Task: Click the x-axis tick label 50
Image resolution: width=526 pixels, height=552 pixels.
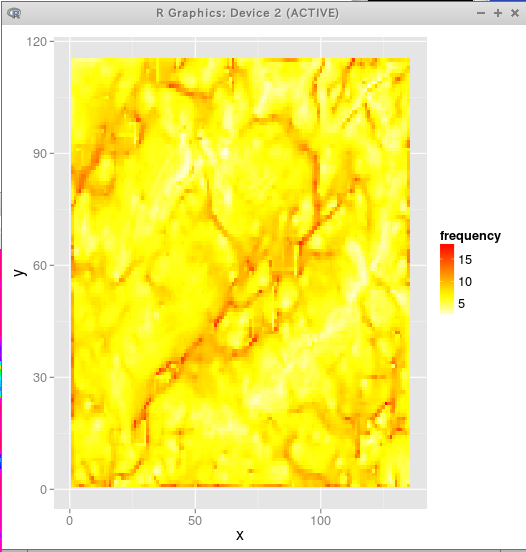Action: [195, 521]
